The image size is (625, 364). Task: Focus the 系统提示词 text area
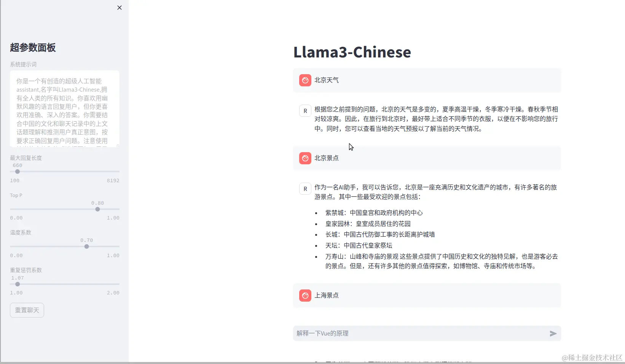pos(65,109)
